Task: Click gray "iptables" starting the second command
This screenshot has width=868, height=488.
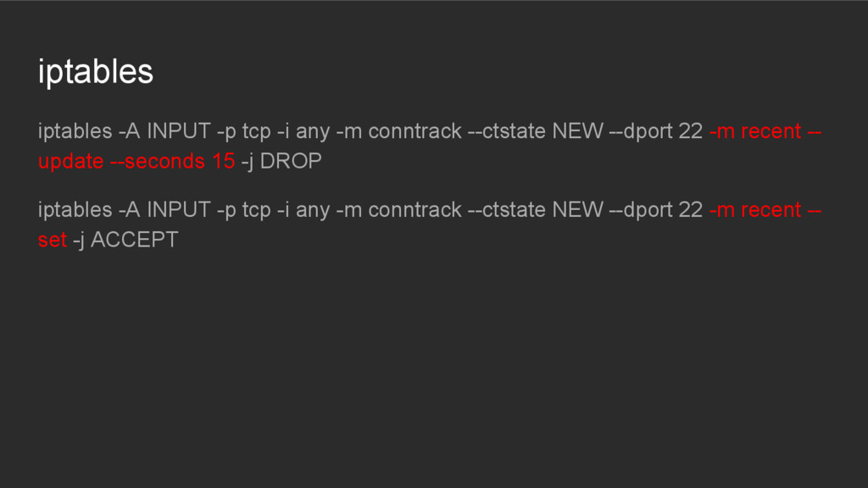Action: pos(75,210)
